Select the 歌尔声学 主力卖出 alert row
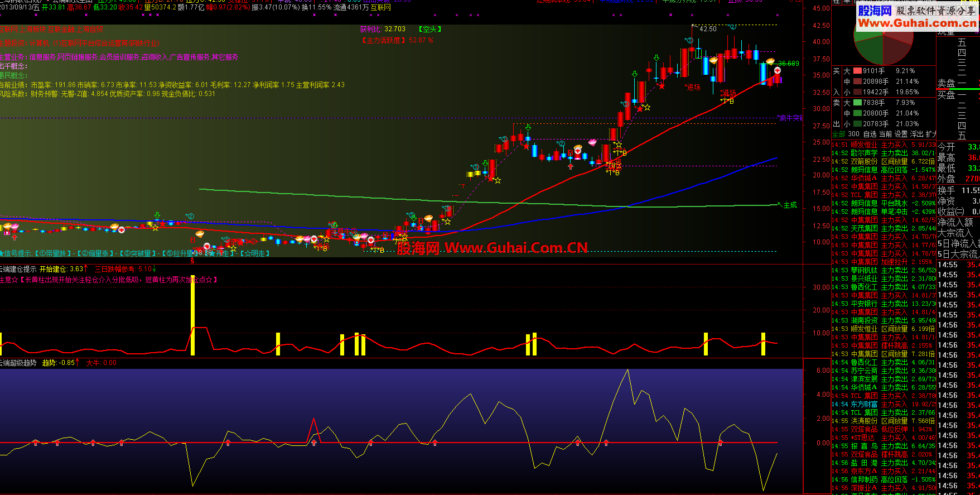 coord(884,153)
